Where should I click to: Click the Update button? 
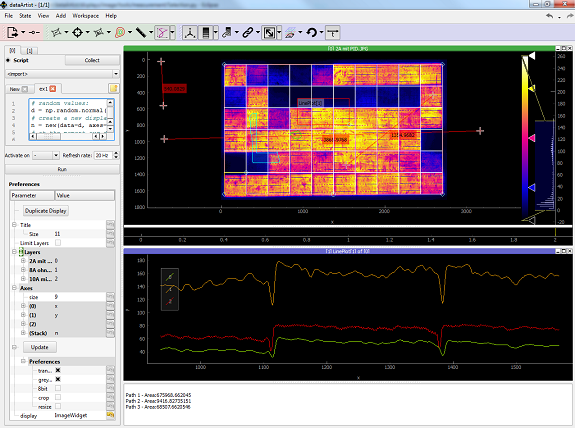(x=40, y=347)
